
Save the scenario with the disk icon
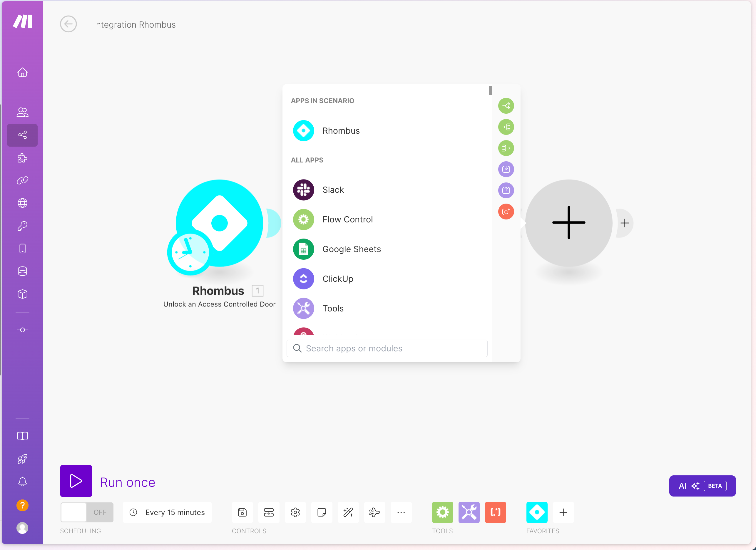(x=242, y=512)
